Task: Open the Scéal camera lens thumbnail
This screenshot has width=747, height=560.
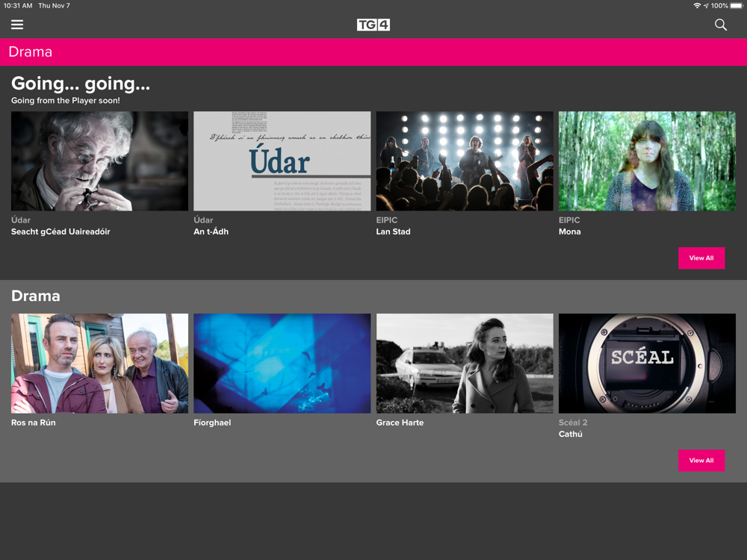Action: [647, 364]
